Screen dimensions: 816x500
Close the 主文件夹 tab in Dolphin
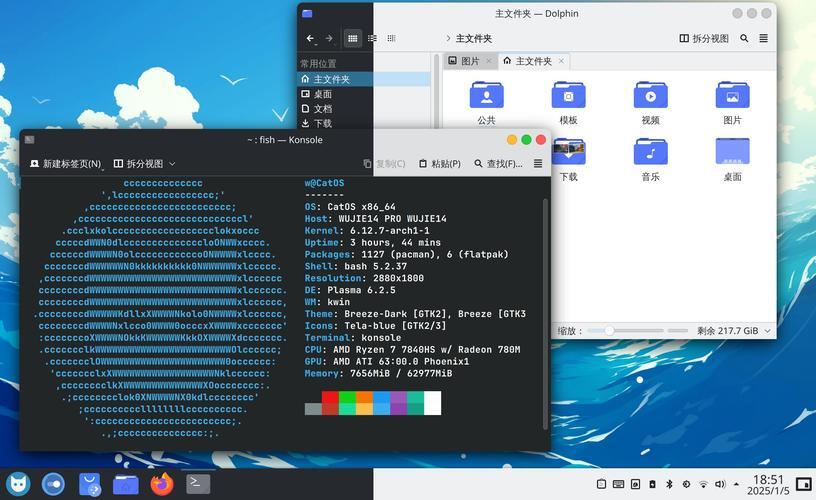562,61
